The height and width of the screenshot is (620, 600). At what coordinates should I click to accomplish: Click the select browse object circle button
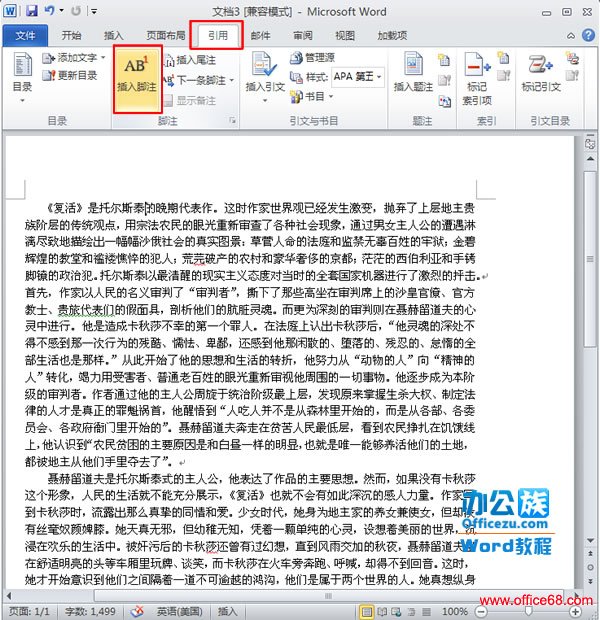click(590, 567)
